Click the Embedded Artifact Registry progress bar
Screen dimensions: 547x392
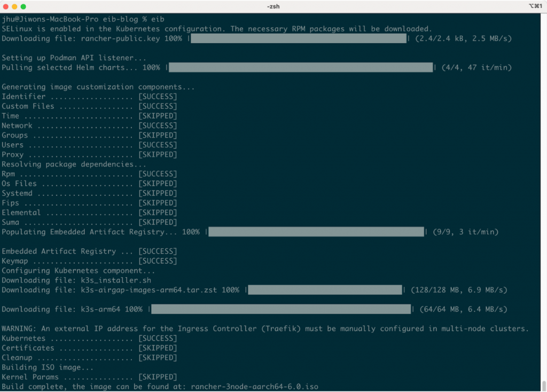316,232
